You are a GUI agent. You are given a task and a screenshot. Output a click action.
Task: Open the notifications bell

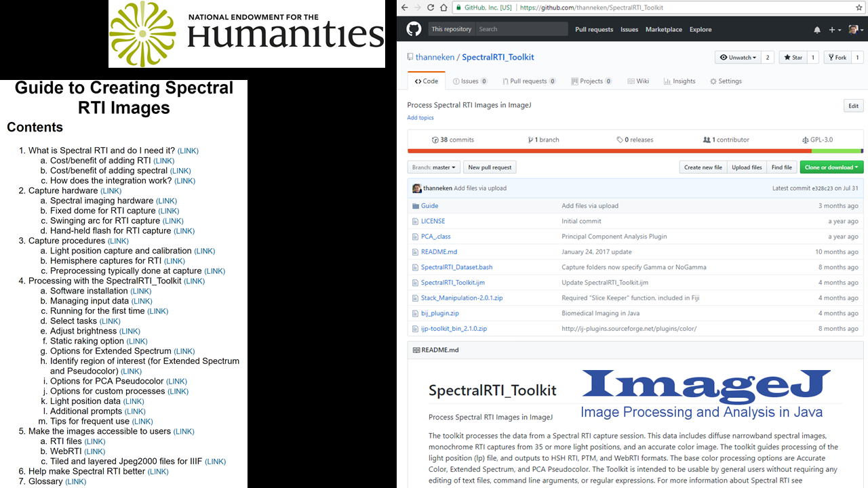coord(817,30)
